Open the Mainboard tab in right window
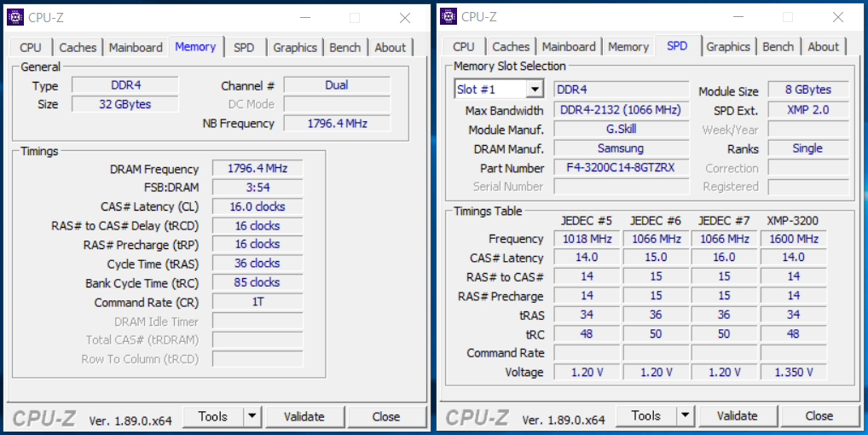This screenshot has height=435, width=868. [x=569, y=47]
